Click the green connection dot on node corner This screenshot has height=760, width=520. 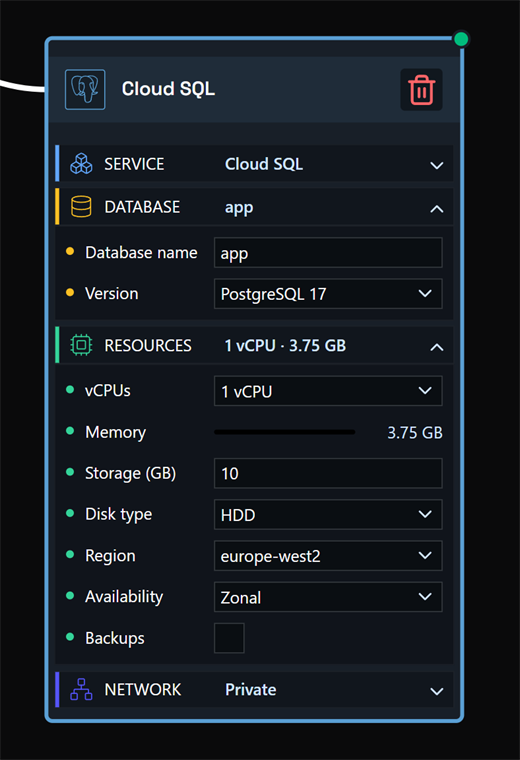pyautogui.click(x=461, y=39)
